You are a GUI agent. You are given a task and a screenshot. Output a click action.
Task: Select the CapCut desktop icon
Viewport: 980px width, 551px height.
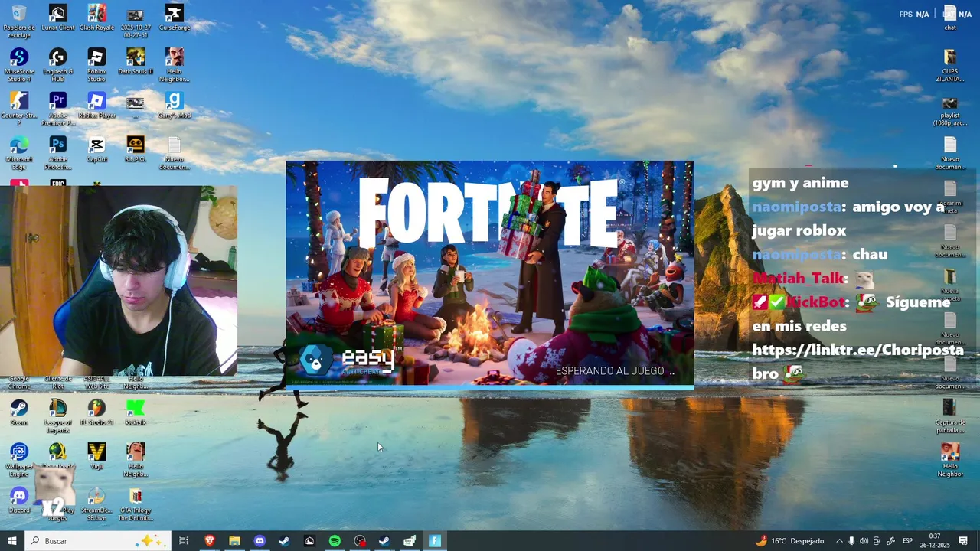[96, 149]
